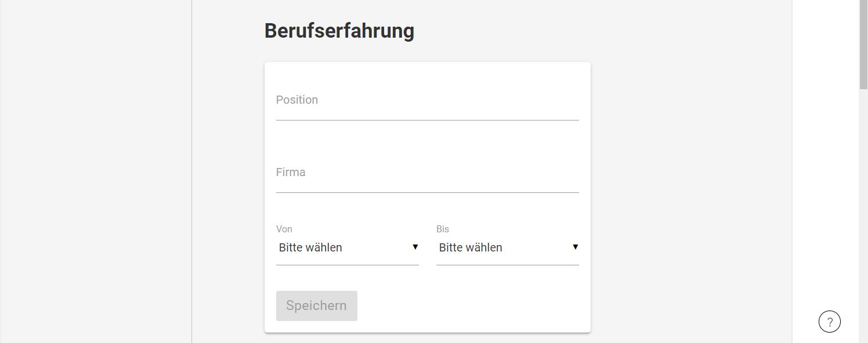Open the help question mark icon
The width and height of the screenshot is (868, 343).
(829, 322)
